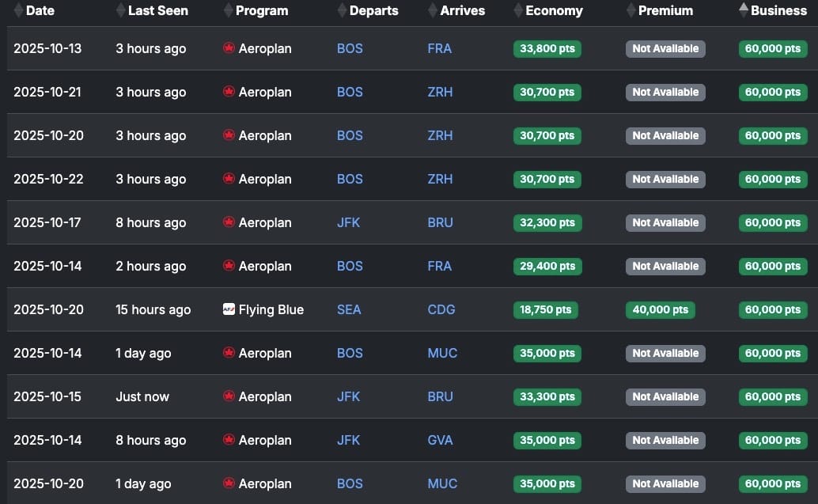Click the 18,750 pts economy badge

pyautogui.click(x=546, y=310)
